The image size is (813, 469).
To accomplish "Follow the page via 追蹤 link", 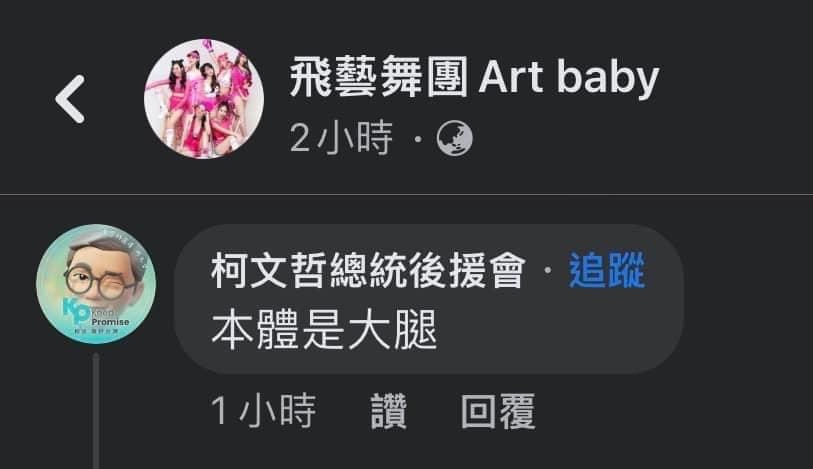I will tap(607, 271).
